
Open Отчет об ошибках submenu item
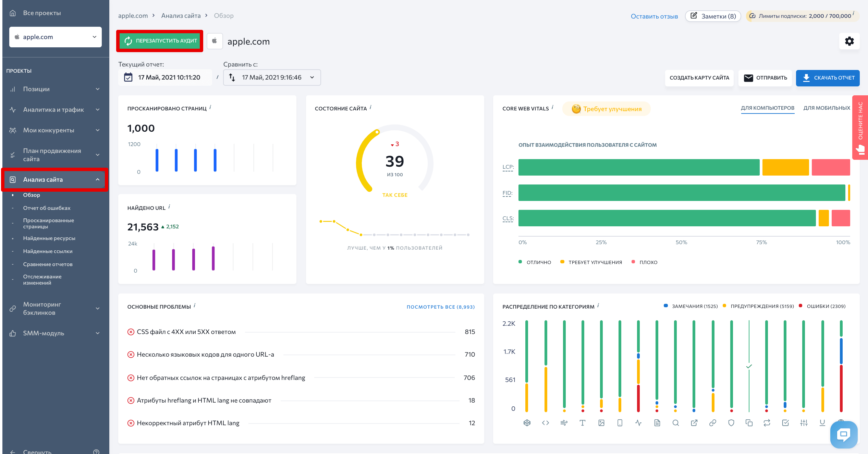click(47, 208)
